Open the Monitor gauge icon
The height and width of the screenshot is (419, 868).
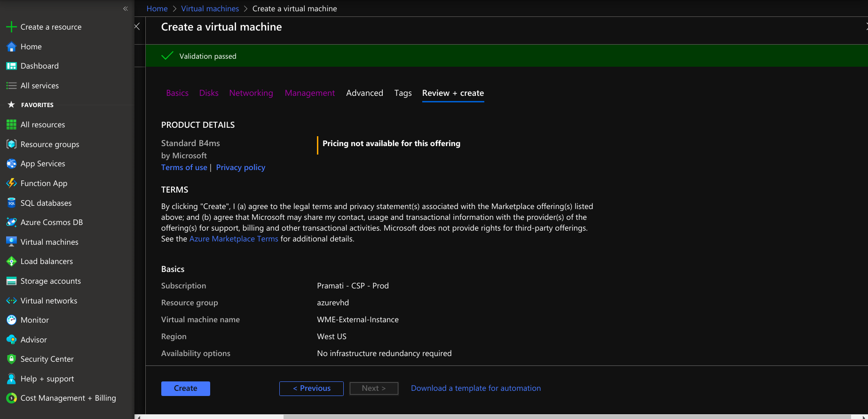coord(11,320)
